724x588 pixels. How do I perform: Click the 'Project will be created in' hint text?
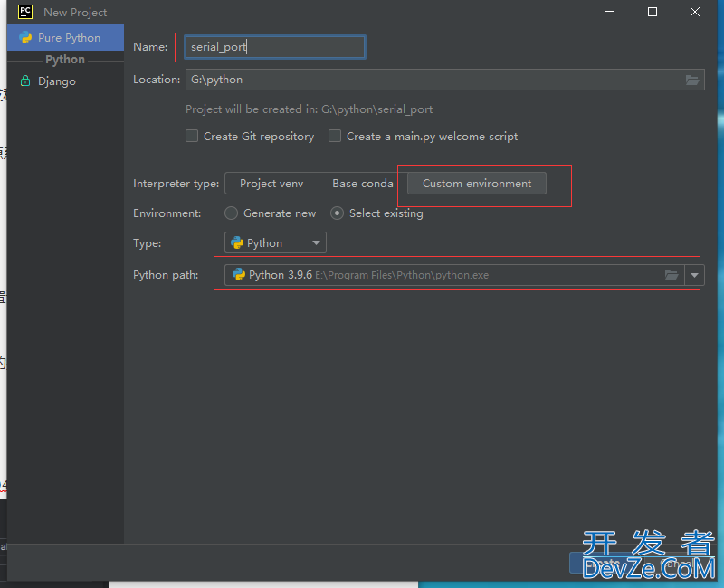point(309,109)
